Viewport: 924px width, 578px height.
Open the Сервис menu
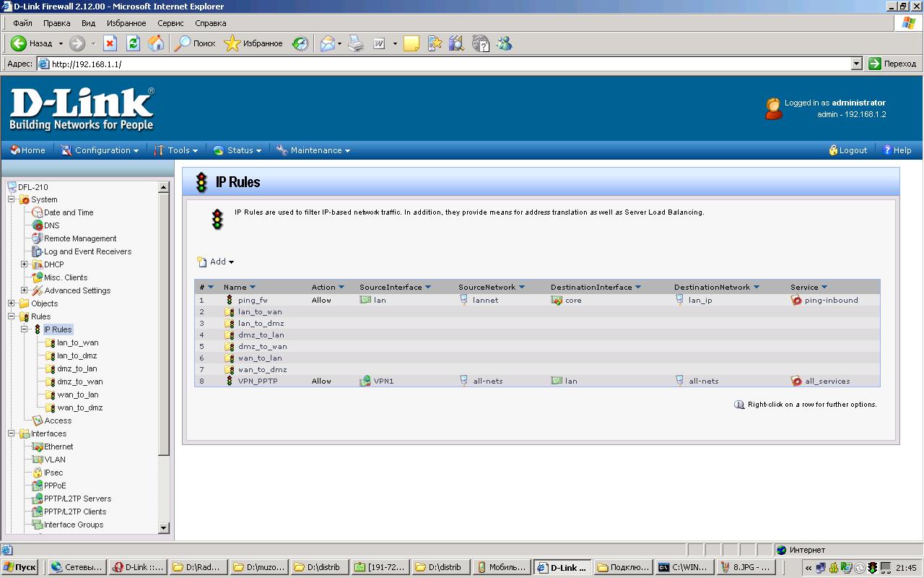(170, 23)
